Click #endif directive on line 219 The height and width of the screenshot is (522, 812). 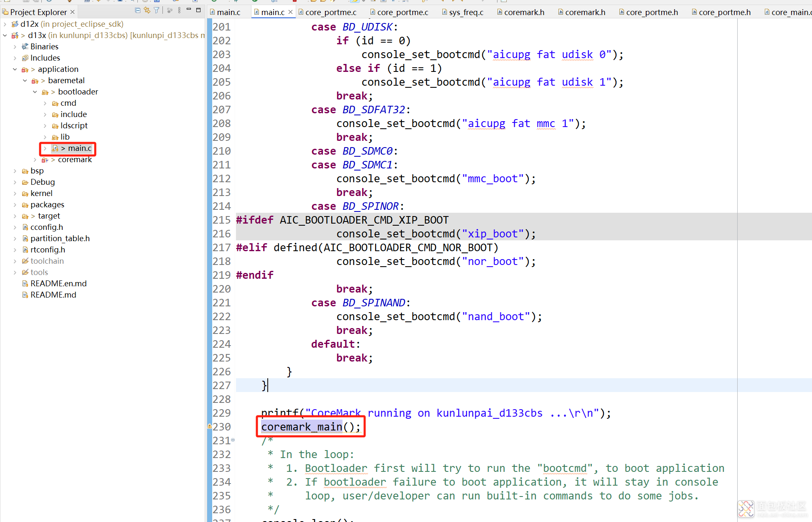pos(255,275)
